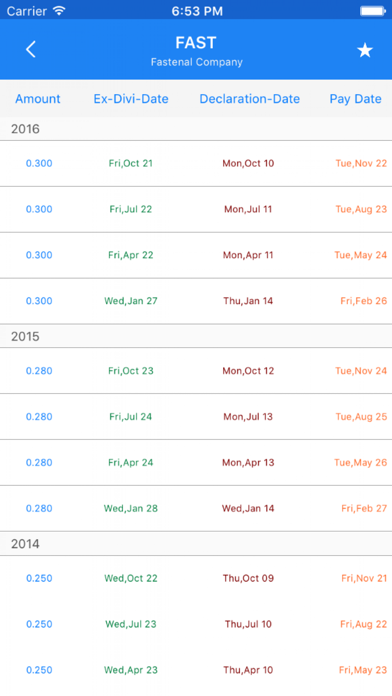
Task: Tap the Declaration-Date column header
Action: (249, 99)
